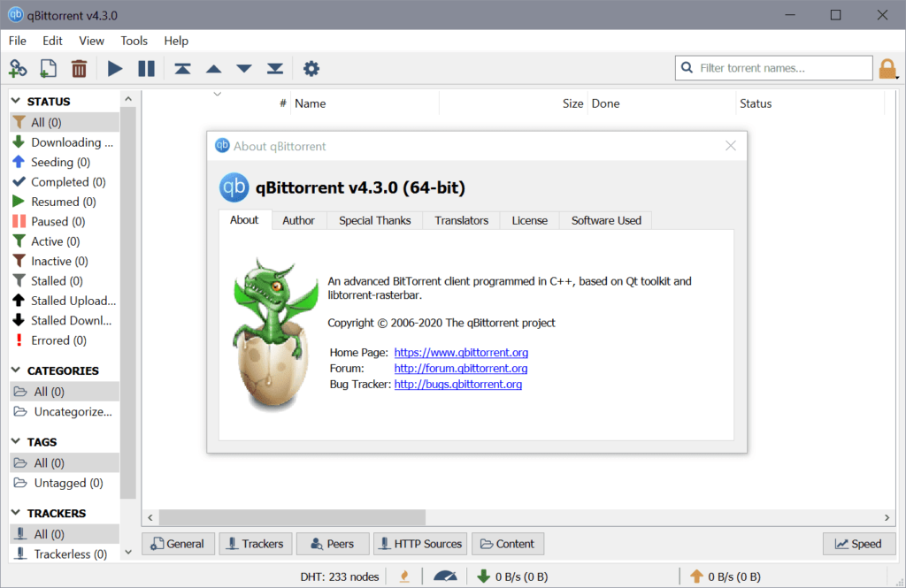This screenshot has height=588, width=906.
Task: Pause the torrent with the pause icon
Action: pos(146,68)
